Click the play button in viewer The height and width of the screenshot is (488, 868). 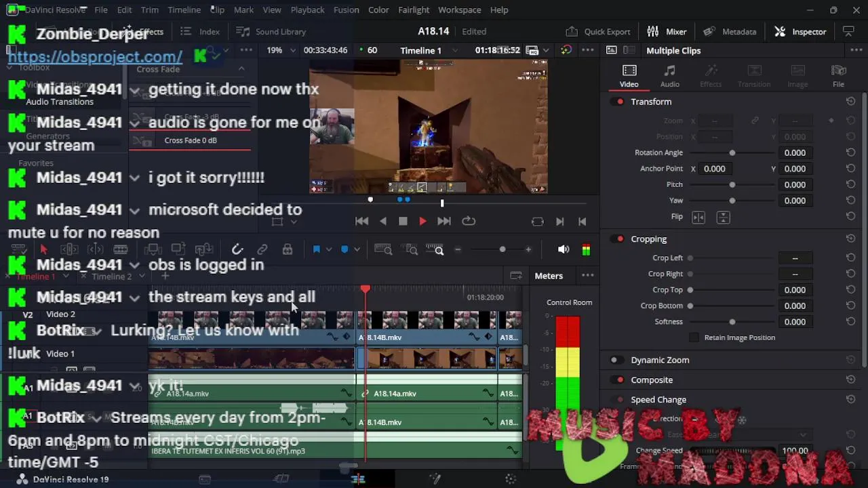pos(422,221)
